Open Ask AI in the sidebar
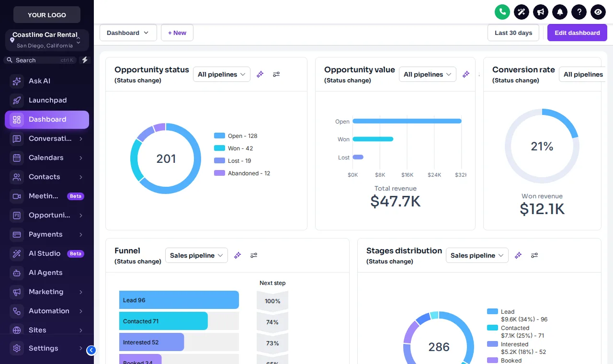 [47, 81]
